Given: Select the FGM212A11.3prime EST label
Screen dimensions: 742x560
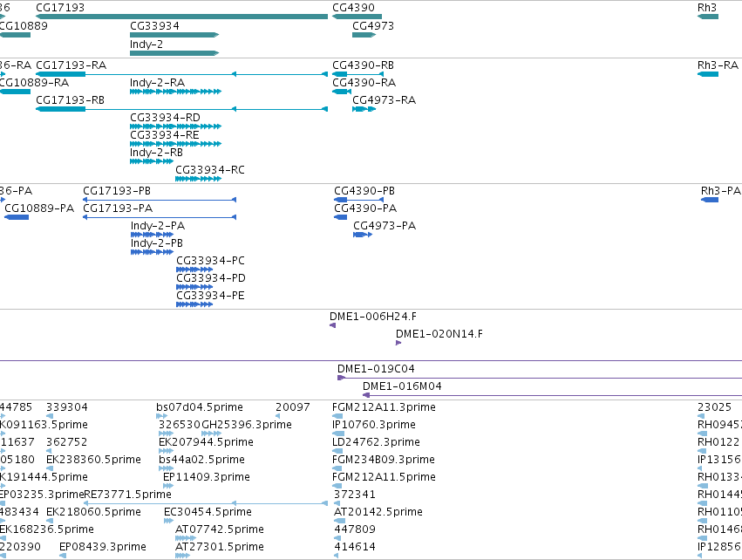Looking at the screenshot, I should [x=384, y=407].
